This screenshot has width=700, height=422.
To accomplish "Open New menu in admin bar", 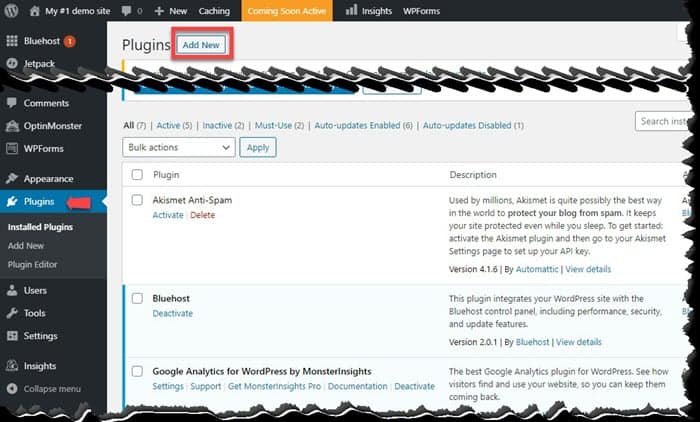I will coord(178,11).
